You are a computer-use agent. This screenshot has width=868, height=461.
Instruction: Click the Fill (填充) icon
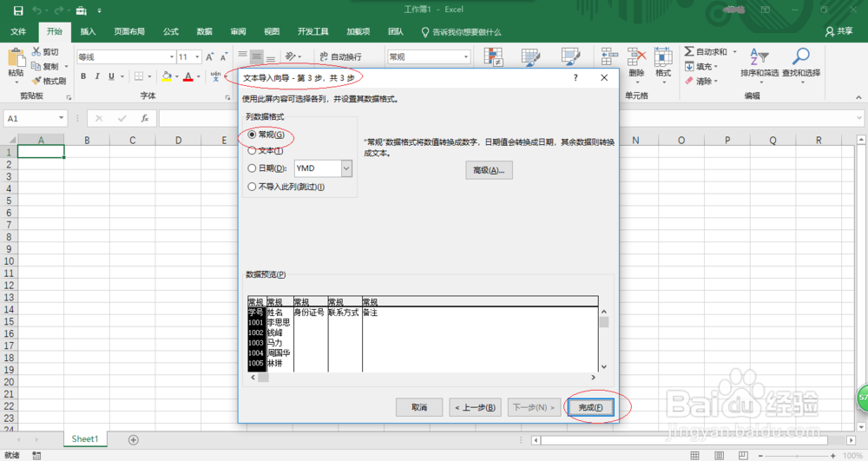(x=689, y=66)
